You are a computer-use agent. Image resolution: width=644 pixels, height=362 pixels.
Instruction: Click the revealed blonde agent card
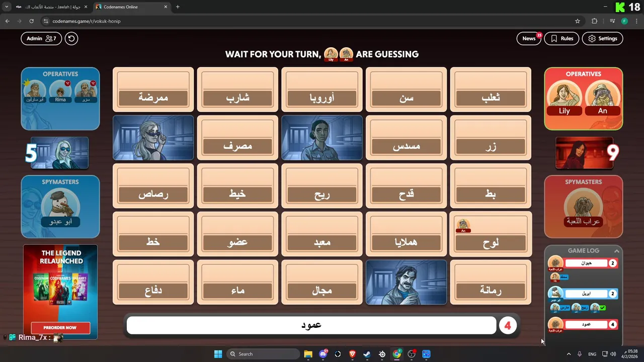tap(153, 138)
